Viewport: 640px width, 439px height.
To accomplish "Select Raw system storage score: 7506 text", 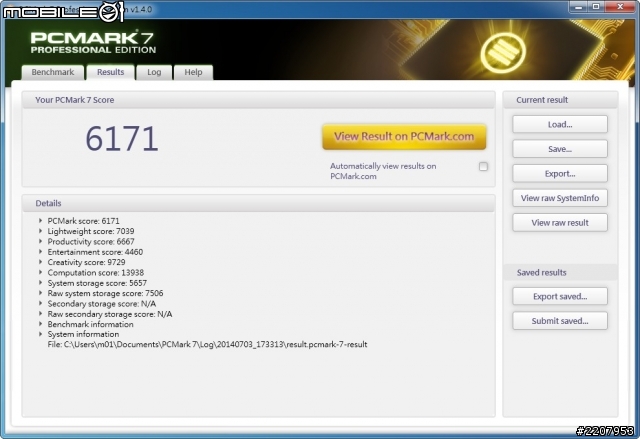I will (105, 293).
